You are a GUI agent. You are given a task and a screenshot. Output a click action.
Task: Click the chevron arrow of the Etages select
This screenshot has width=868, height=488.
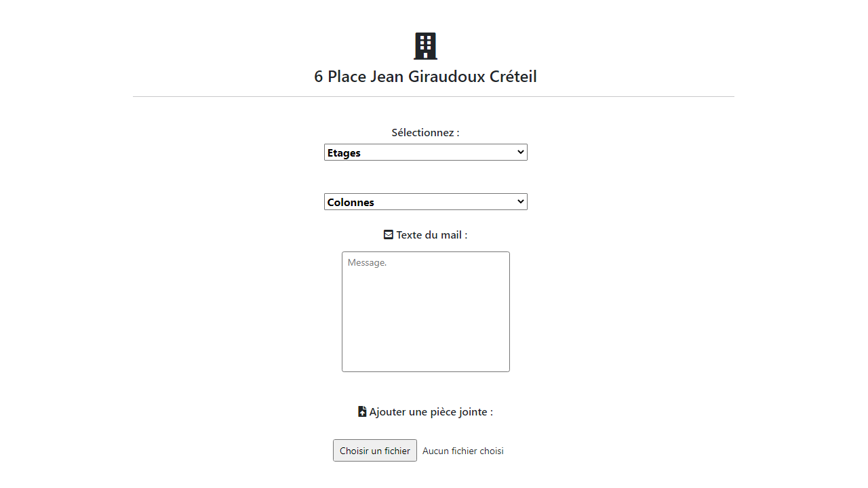coord(521,152)
